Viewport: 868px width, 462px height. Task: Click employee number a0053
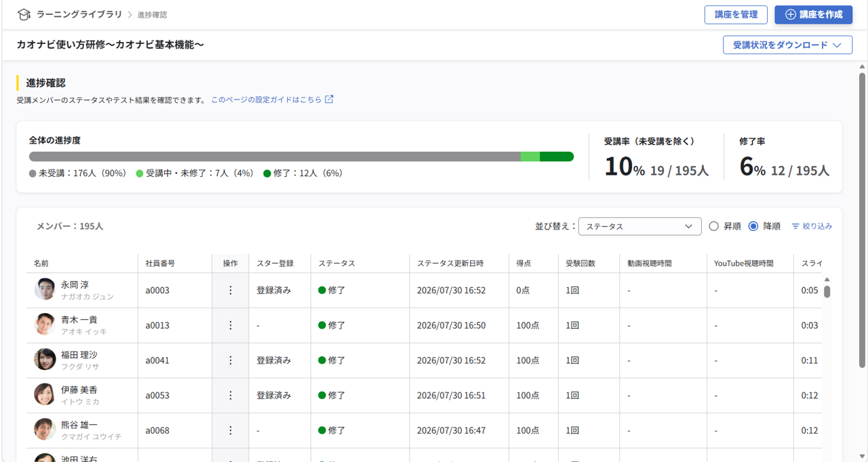[x=157, y=396]
